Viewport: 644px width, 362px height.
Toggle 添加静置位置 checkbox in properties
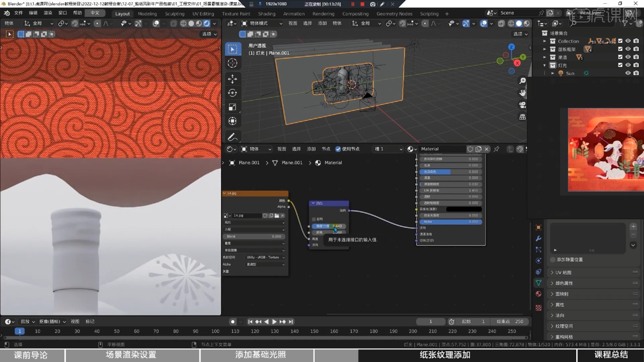[553, 259]
